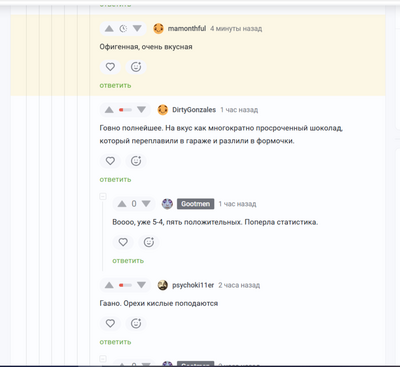This screenshot has width=400, height=367.
Task: Click the text 'Гаано. Орехи кислые поподаются'
Action: [x=159, y=303]
